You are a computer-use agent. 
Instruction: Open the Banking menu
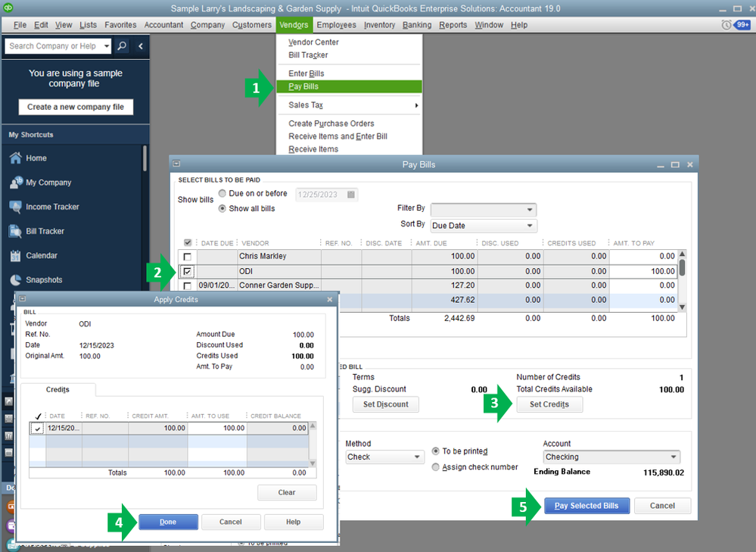tap(417, 24)
